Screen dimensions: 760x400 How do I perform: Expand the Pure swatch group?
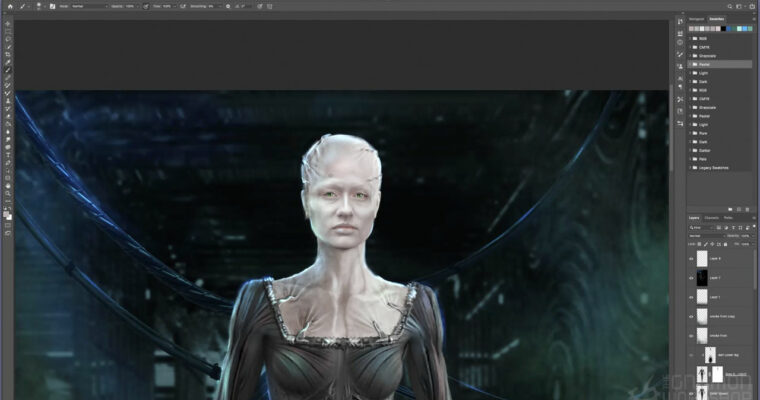691,133
